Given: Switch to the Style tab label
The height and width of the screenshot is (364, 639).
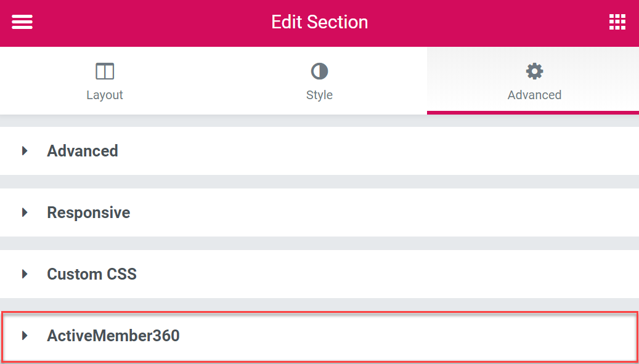Looking at the screenshot, I should click(x=319, y=95).
